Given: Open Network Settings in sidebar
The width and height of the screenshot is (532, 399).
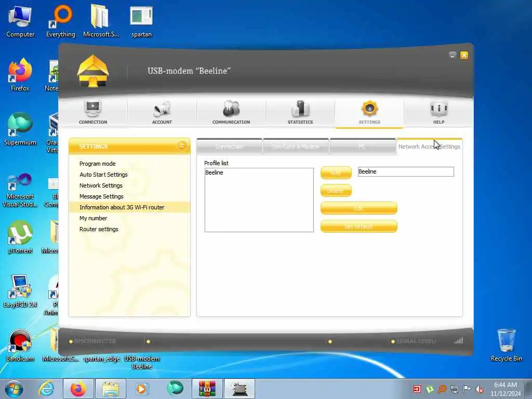Looking at the screenshot, I should (x=101, y=185).
